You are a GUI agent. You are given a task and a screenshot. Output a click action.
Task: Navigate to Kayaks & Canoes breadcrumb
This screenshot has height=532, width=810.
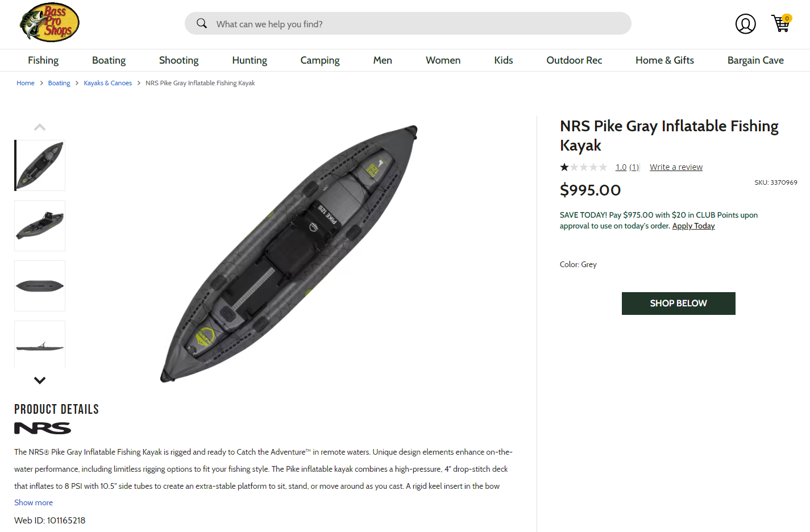click(107, 82)
